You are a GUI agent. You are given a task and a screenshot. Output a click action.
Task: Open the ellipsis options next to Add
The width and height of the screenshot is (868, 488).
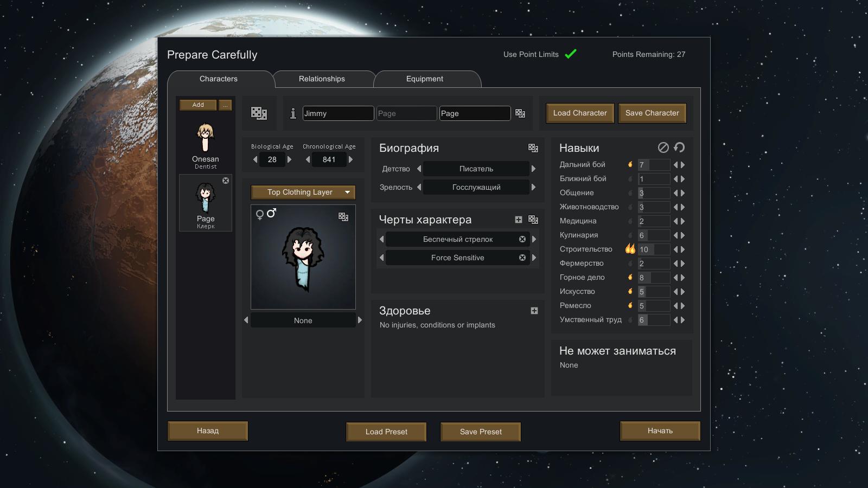tap(225, 105)
